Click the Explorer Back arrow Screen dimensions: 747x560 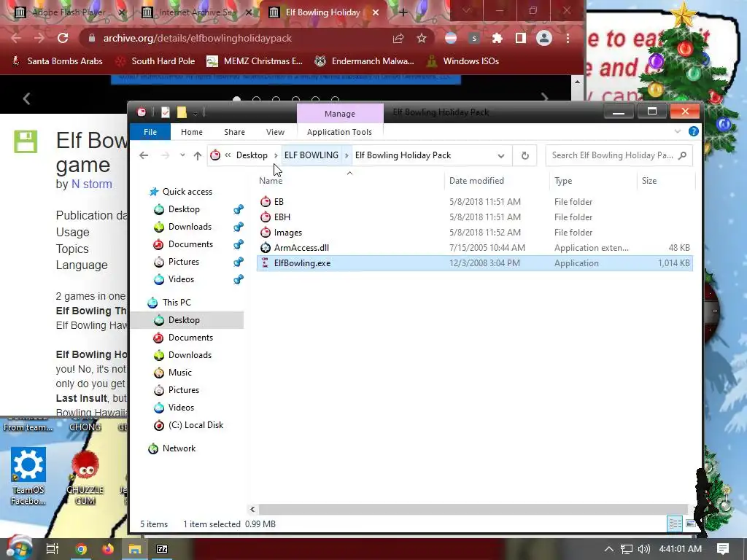coord(144,155)
